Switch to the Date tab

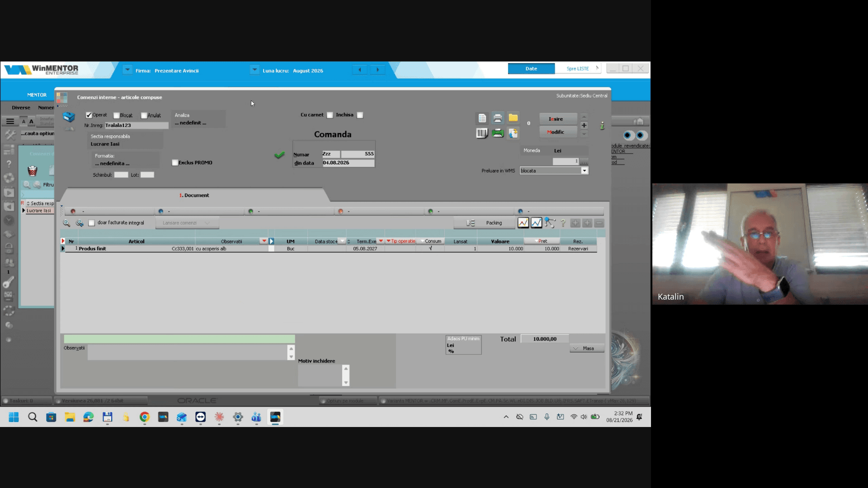tap(531, 69)
